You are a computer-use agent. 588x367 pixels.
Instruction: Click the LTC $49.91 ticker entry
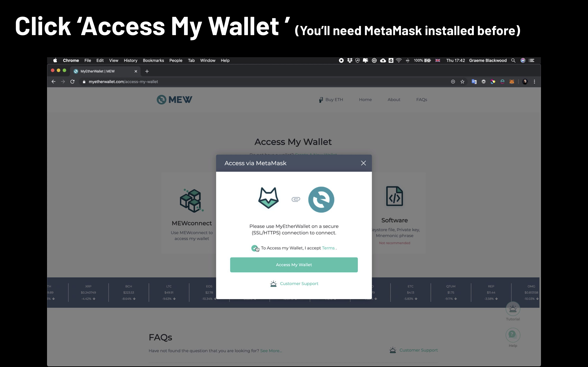pyautogui.click(x=169, y=292)
